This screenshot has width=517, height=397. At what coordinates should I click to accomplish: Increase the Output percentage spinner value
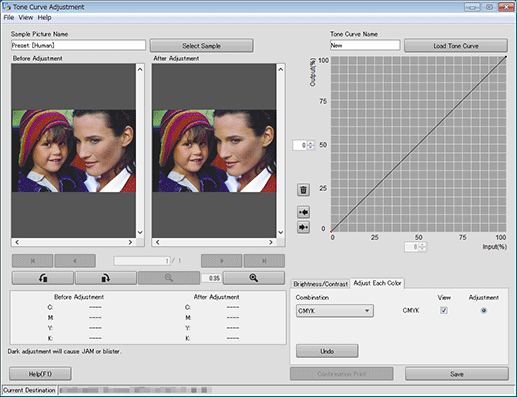[310, 143]
